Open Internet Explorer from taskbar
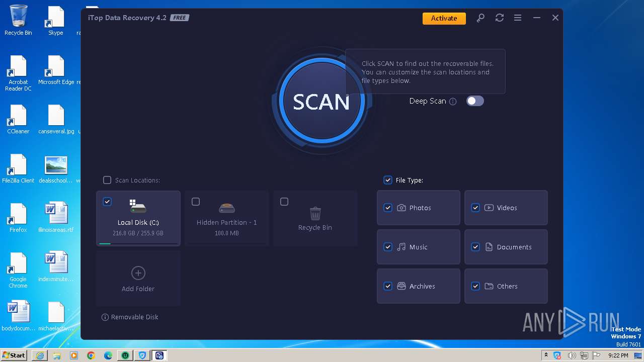Screen dimensions: 644x362 click(40, 355)
